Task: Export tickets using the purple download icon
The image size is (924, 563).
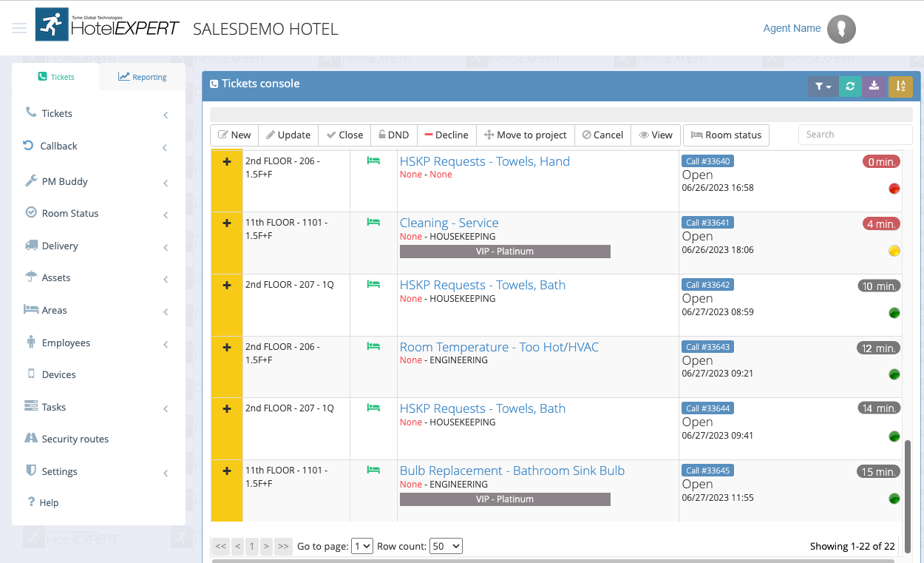Action: (874, 87)
